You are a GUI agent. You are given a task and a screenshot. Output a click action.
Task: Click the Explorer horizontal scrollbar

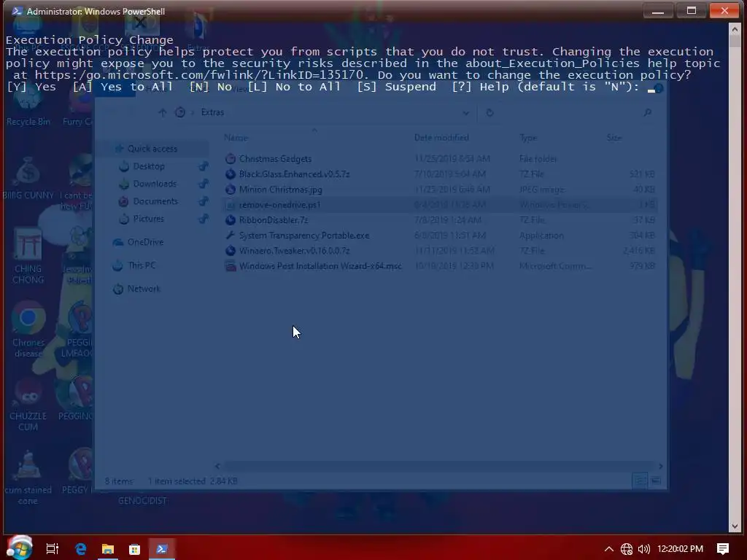(x=438, y=466)
